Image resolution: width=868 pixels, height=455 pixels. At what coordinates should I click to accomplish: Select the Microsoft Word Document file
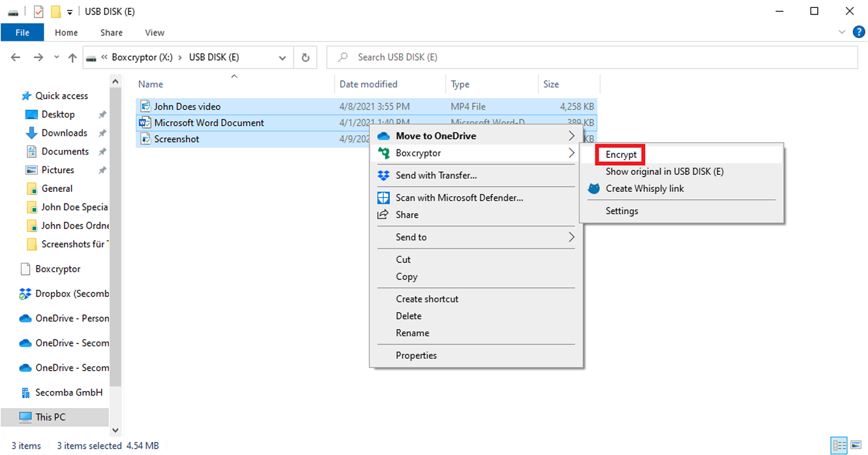point(209,123)
